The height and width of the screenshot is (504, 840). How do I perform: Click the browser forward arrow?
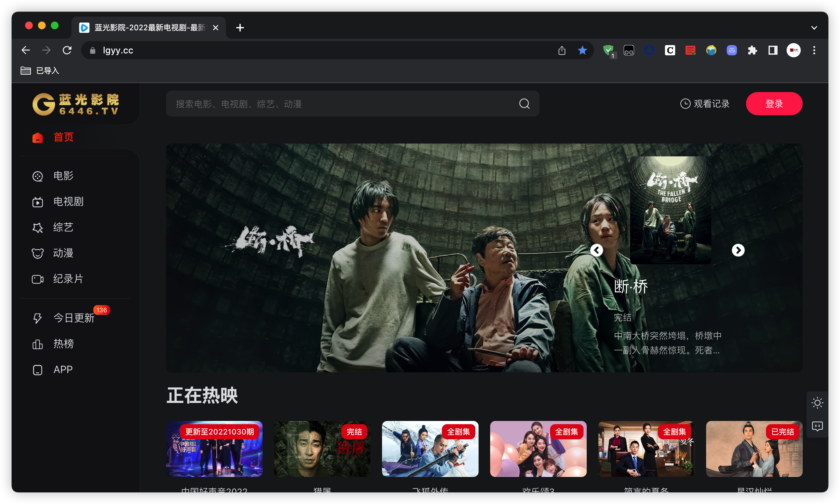pos(47,50)
